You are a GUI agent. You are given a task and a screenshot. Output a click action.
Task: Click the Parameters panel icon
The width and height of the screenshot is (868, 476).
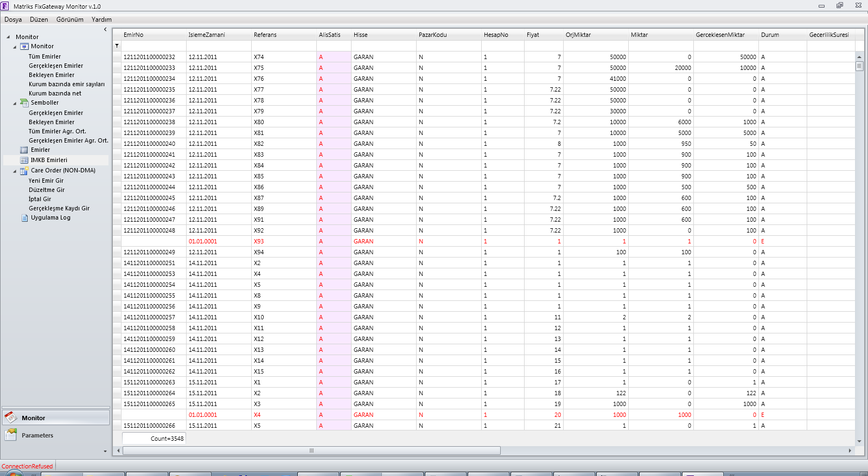(x=10, y=435)
